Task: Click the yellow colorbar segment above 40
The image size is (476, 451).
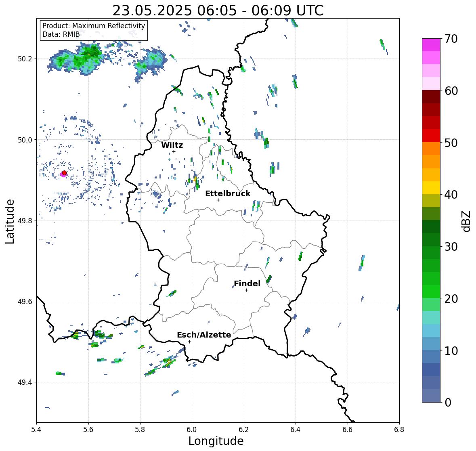Action: coord(431,188)
